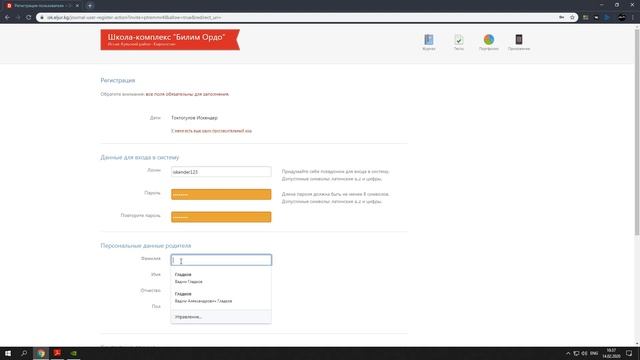This screenshot has height=360, width=640.
Task: Open the browser profile avatar
Action: point(622,18)
